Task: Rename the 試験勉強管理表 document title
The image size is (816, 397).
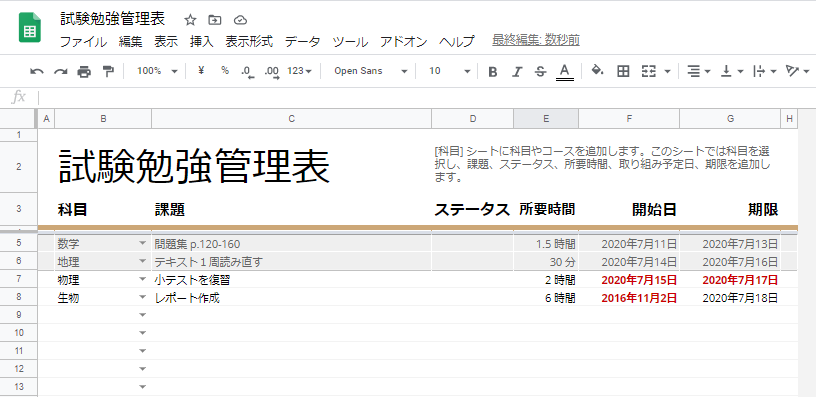Action: [112, 19]
